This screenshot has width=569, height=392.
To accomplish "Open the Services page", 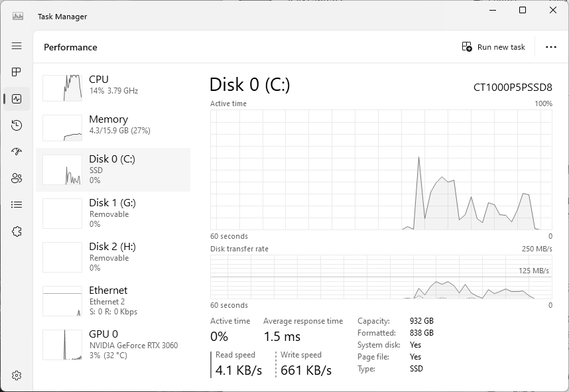I will 17,231.
